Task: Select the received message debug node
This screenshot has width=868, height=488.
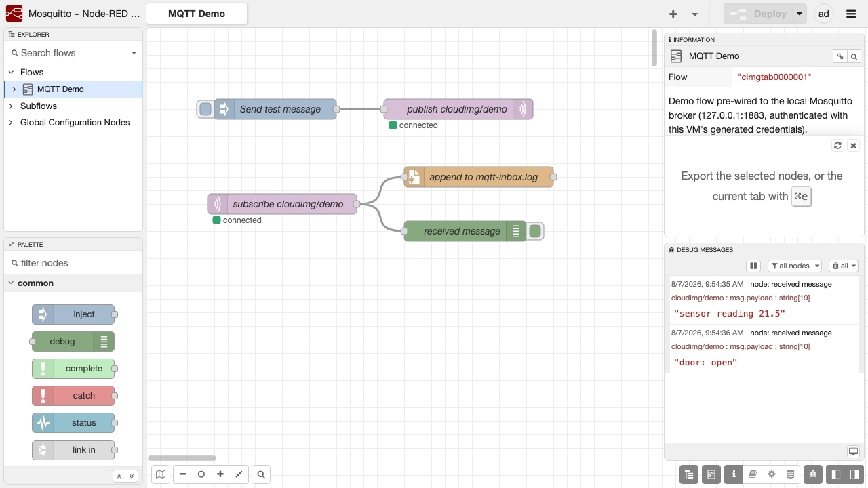Action: click(x=465, y=231)
